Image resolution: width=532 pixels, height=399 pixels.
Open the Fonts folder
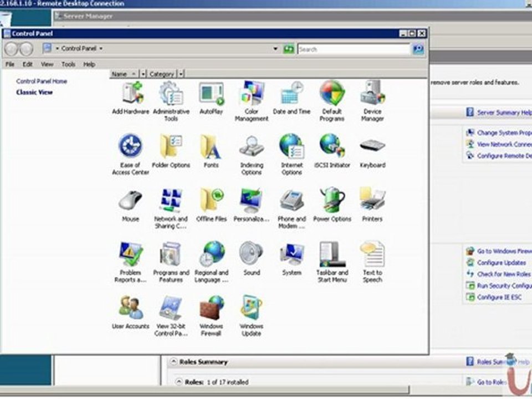(211, 152)
